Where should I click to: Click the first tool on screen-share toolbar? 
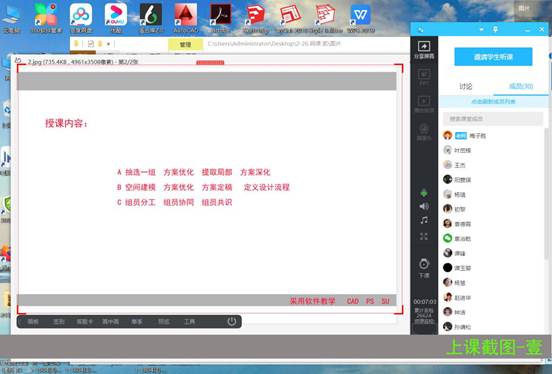[33, 322]
